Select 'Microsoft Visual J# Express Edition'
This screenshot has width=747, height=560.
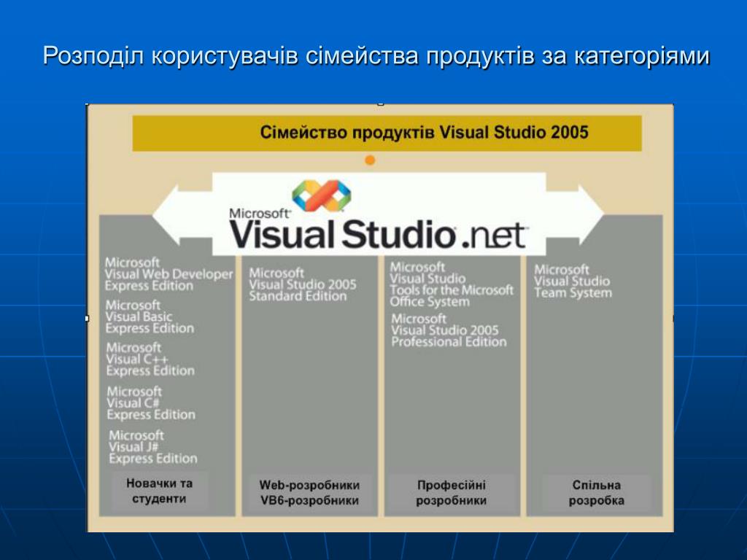[153, 447]
